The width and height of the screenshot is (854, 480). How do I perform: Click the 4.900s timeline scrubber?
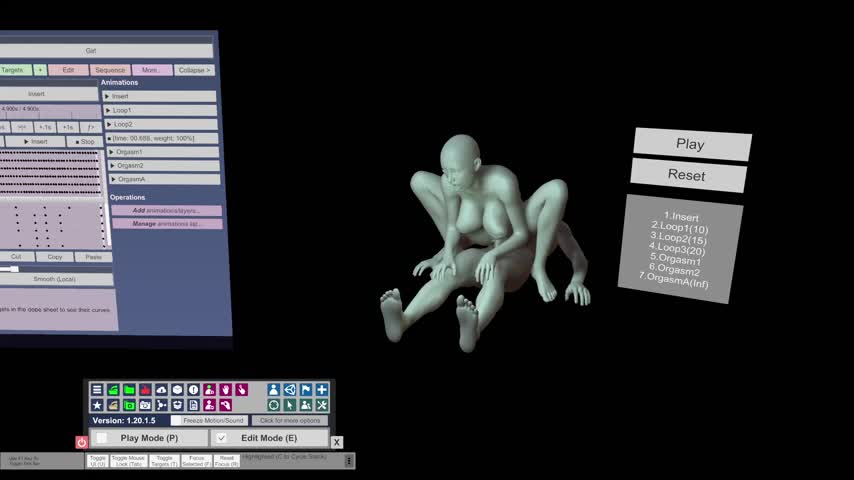click(49, 112)
